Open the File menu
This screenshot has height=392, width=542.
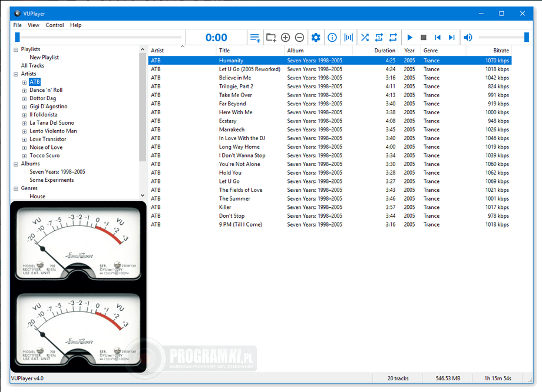coord(17,25)
